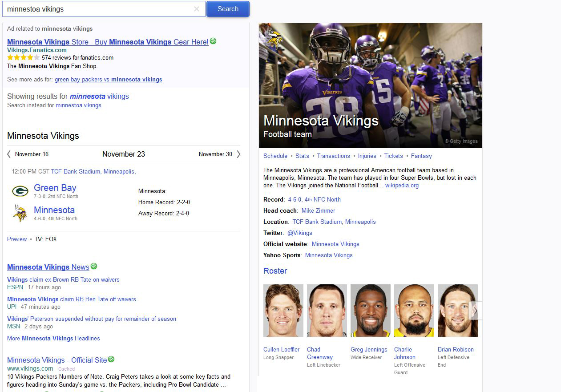Open the Cached link for vikings.com
Viewport: 561px width, 392px height.
pyautogui.click(x=66, y=369)
